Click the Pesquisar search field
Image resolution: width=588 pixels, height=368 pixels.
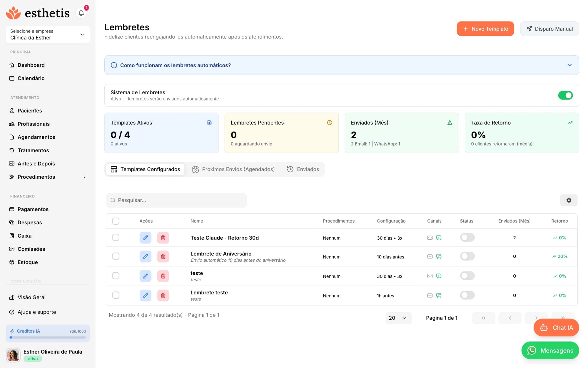coord(176,200)
